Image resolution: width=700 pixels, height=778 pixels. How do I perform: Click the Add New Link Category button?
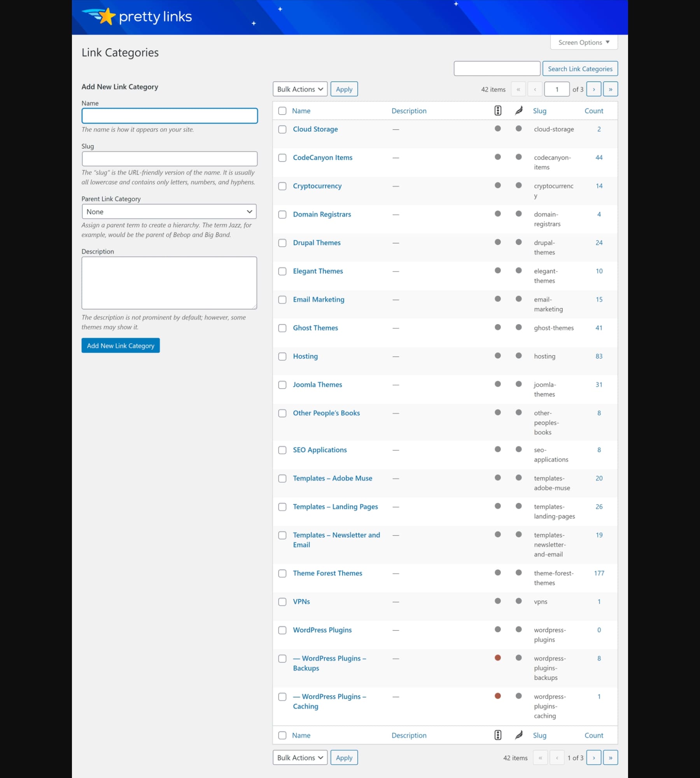tap(120, 345)
